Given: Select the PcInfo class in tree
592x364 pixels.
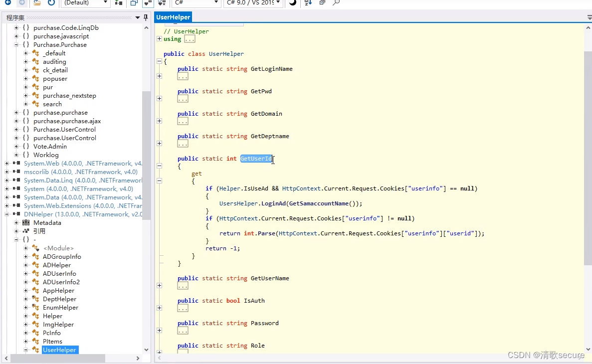Looking at the screenshot, I should pos(52,333).
